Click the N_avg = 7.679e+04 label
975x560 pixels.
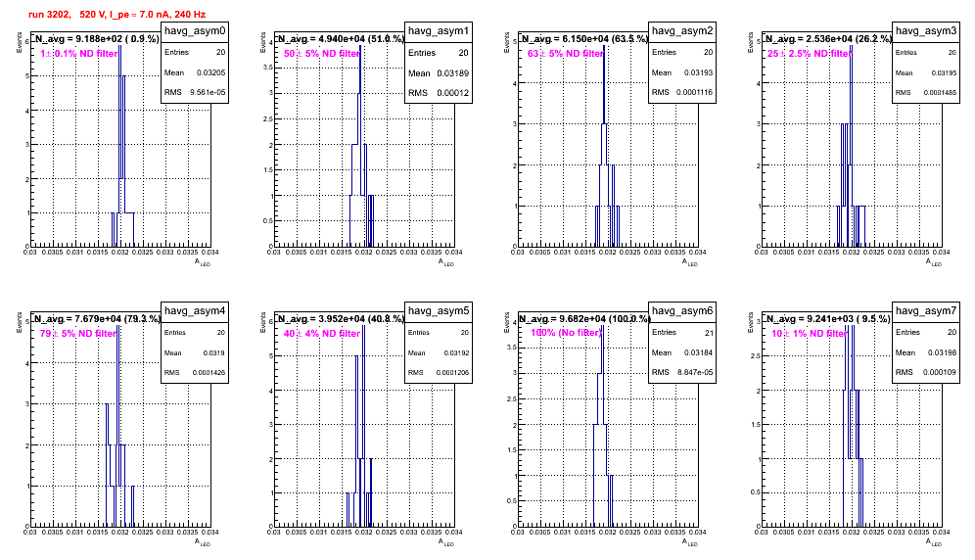point(96,318)
